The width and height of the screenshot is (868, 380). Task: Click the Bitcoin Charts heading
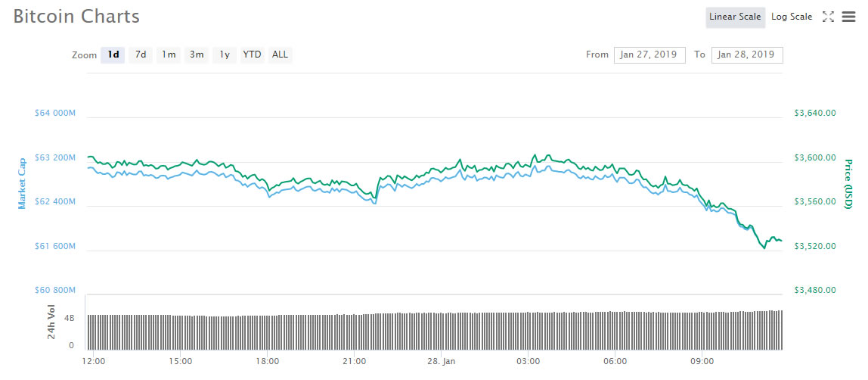click(x=76, y=17)
